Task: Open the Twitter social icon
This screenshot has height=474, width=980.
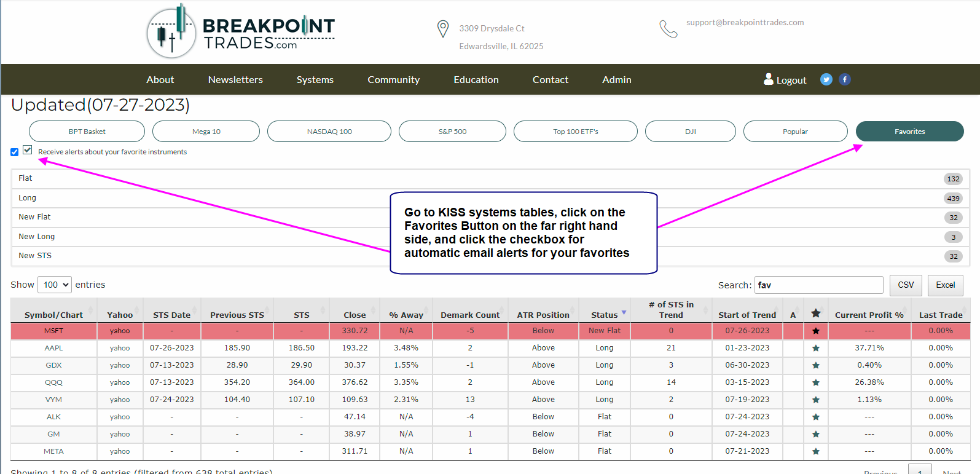Action: [826, 79]
